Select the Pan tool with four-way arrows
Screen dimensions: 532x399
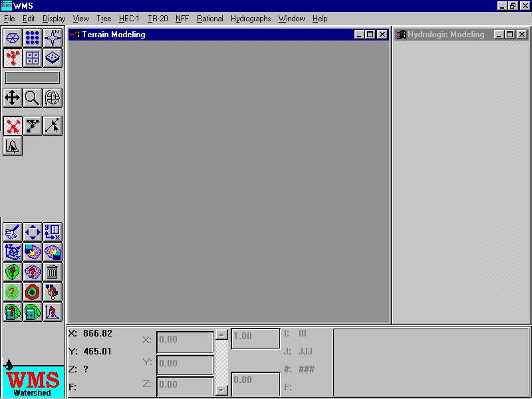(13, 98)
